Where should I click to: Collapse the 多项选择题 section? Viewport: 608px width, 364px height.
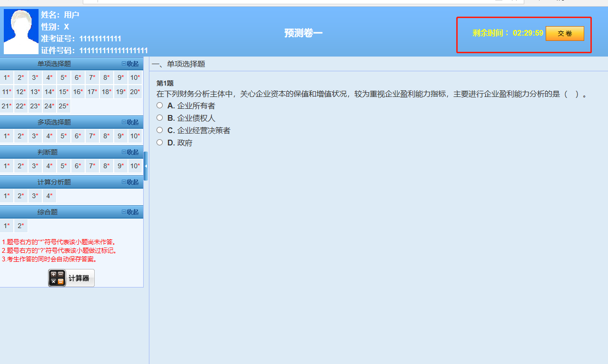130,122
